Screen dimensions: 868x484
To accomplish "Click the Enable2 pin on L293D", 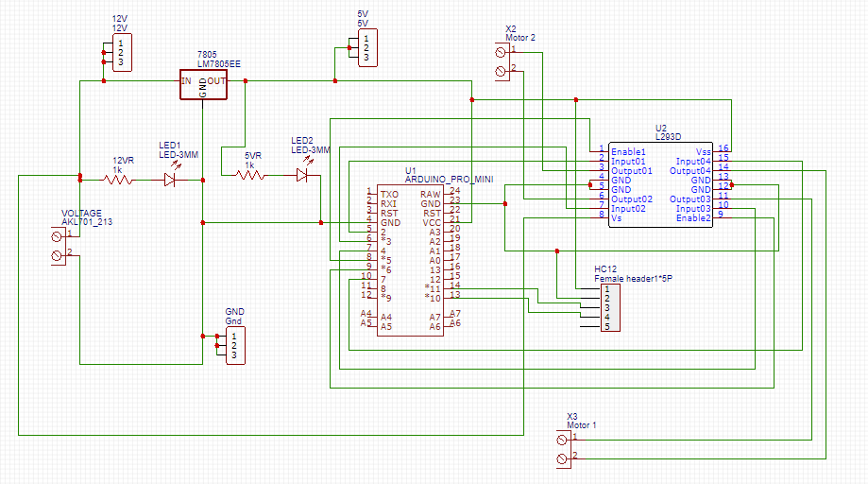I will (x=693, y=217).
